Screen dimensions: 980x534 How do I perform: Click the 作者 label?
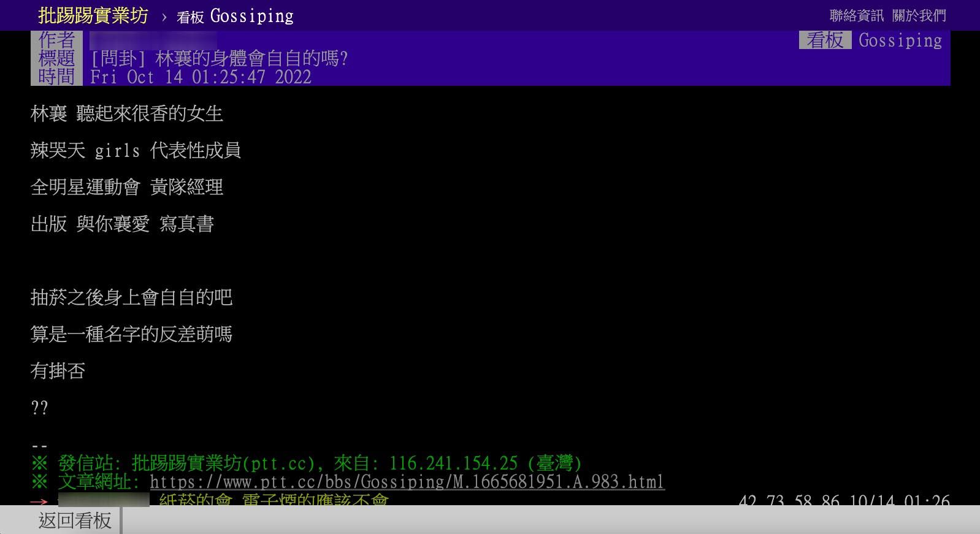pyautogui.click(x=56, y=40)
